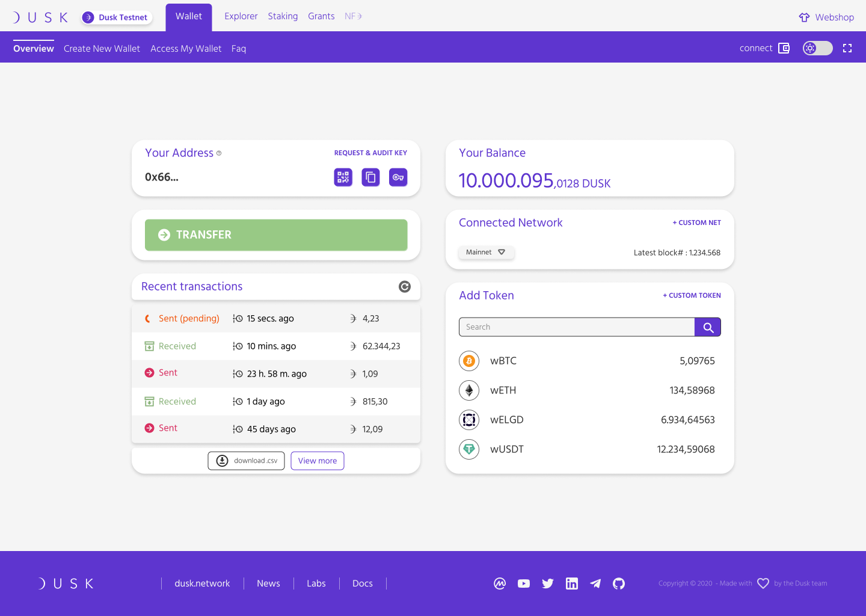866x616 pixels.
Task: Click + CUSTOM NET link
Action: coord(696,223)
